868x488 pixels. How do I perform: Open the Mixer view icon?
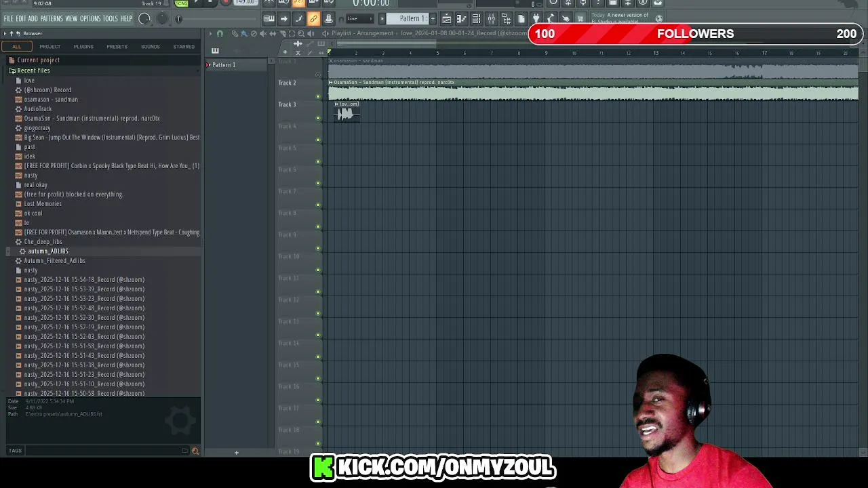pos(491,19)
